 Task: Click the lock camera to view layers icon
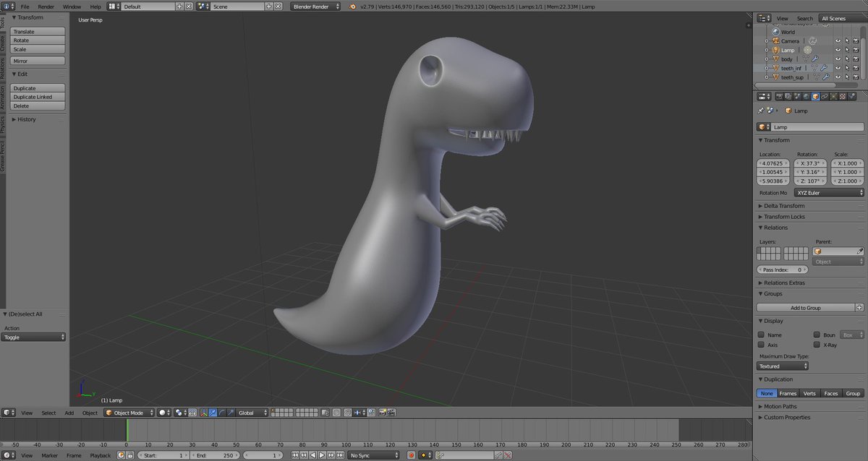[x=325, y=413]
